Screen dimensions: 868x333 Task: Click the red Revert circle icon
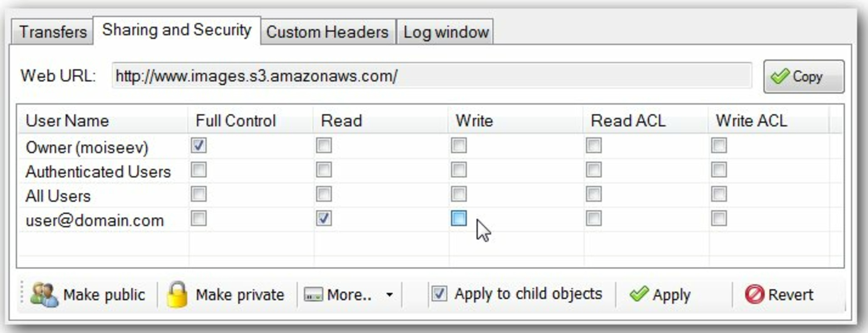pyautogui.click(x=754, y=294)
